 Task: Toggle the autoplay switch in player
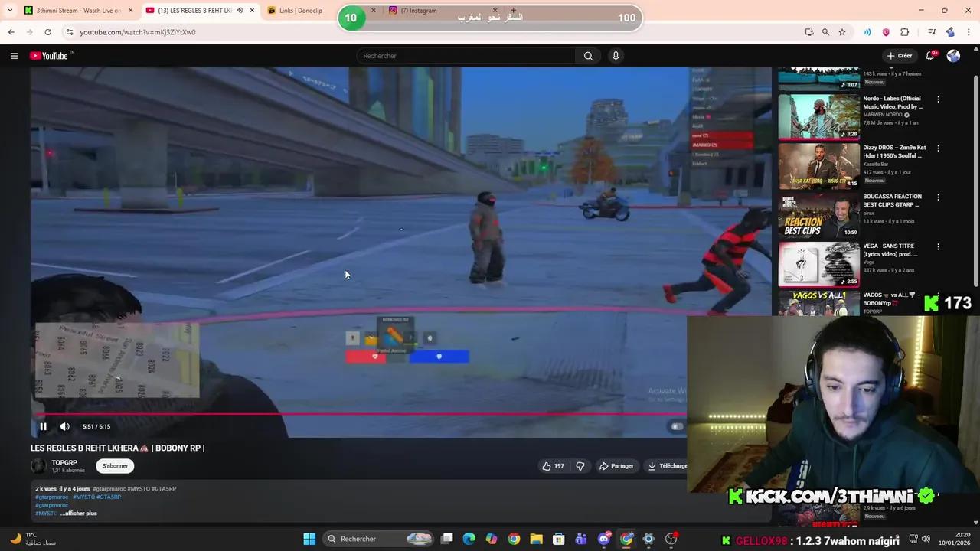[677, 426]
